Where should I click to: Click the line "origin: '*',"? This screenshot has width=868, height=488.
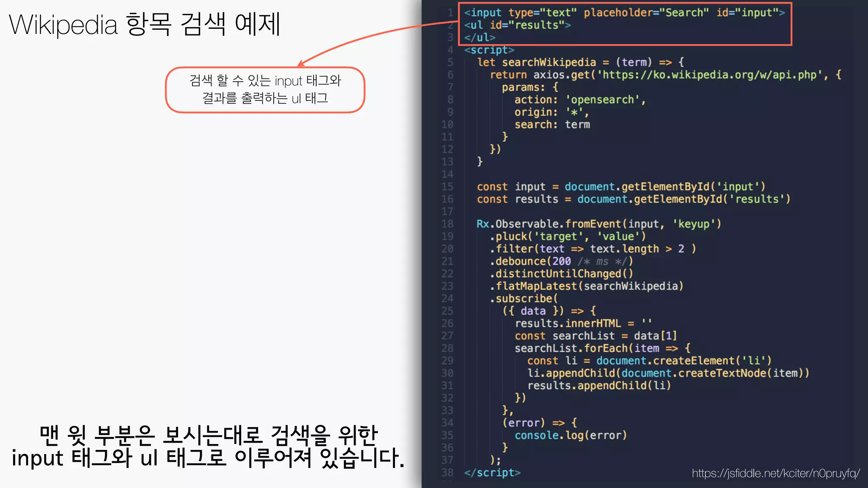tap(552, 112)
